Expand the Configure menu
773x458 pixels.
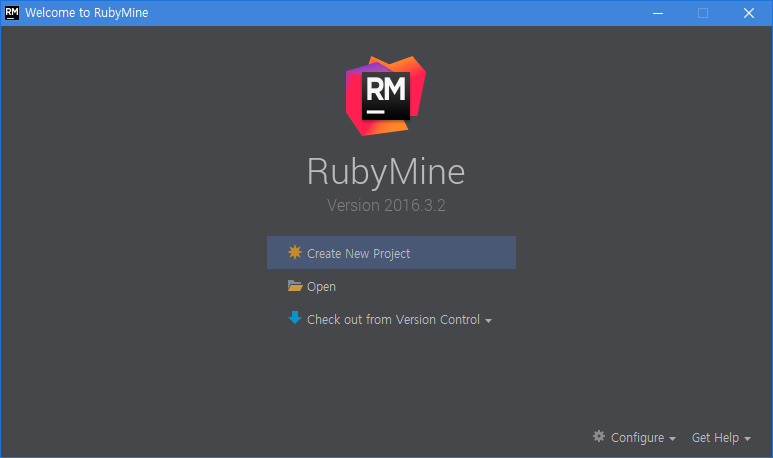(x=643, y=438)
